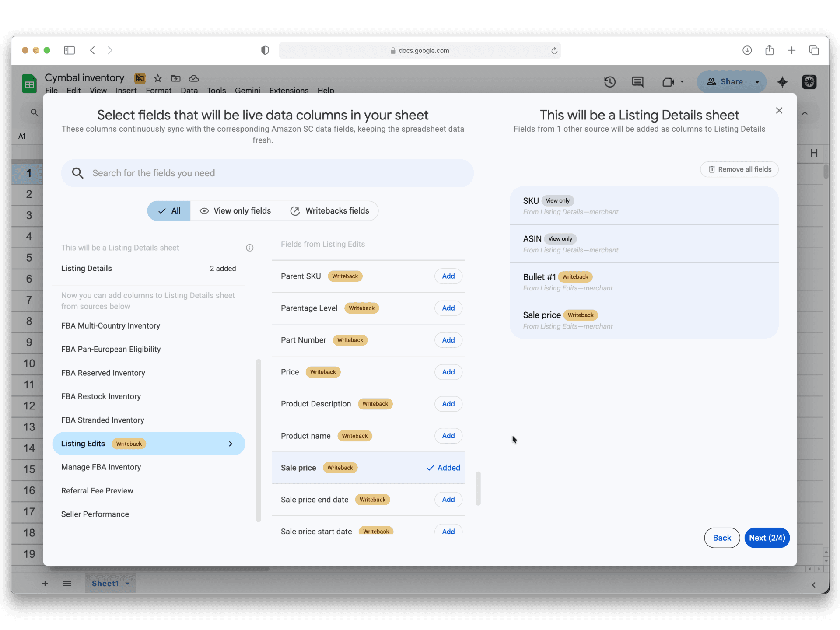840x630 pixels.
Task: Star the Cymbal inventory document
Action: coord(158,78)
